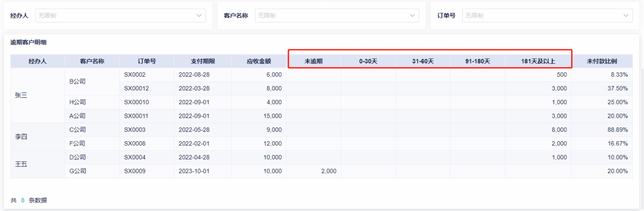Select the 王五 handler cell

[38, 164]
